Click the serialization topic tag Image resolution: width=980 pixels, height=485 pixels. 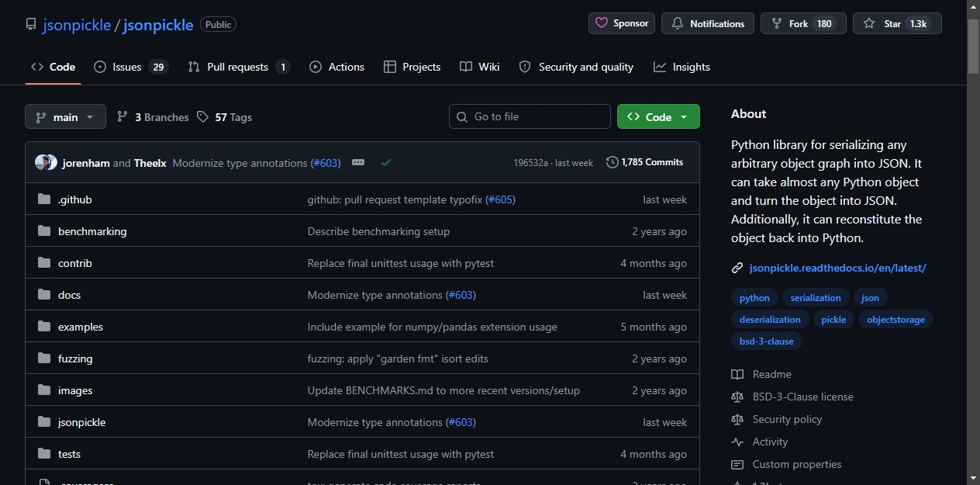pos(816,298)
